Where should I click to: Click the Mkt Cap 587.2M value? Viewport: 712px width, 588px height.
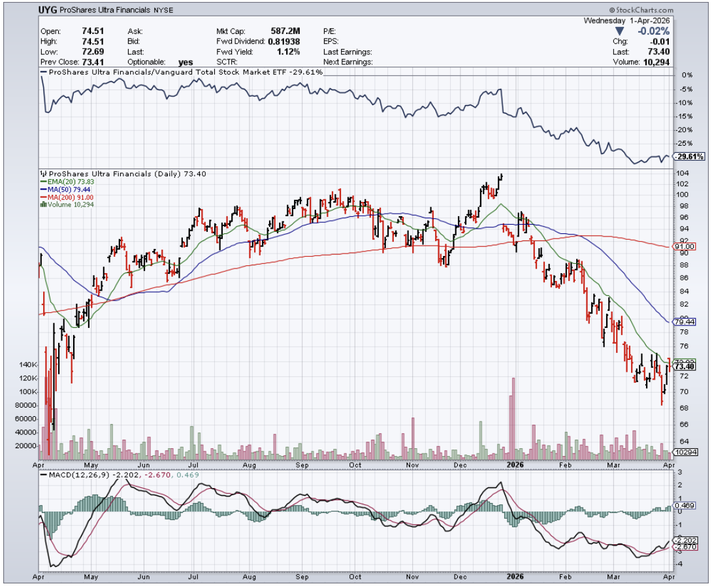click(285, 31)
